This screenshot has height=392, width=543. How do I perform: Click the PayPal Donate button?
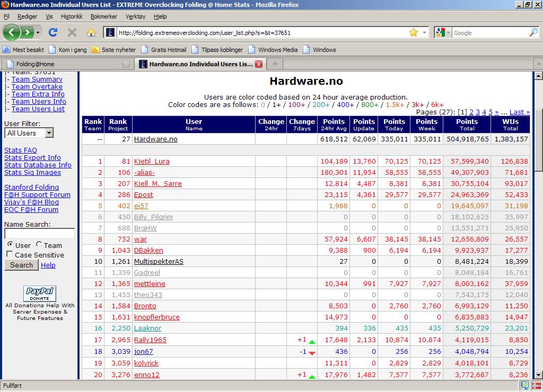click(x=39, y=293)
